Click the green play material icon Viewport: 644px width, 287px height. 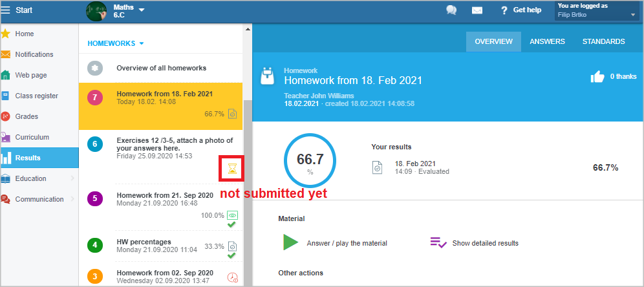(290, 242)
